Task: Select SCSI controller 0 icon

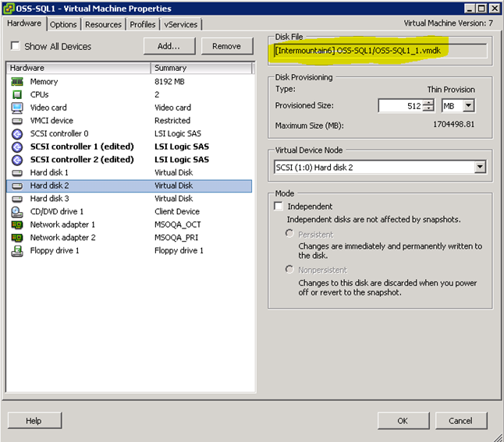Action: [x=17, y=134]
